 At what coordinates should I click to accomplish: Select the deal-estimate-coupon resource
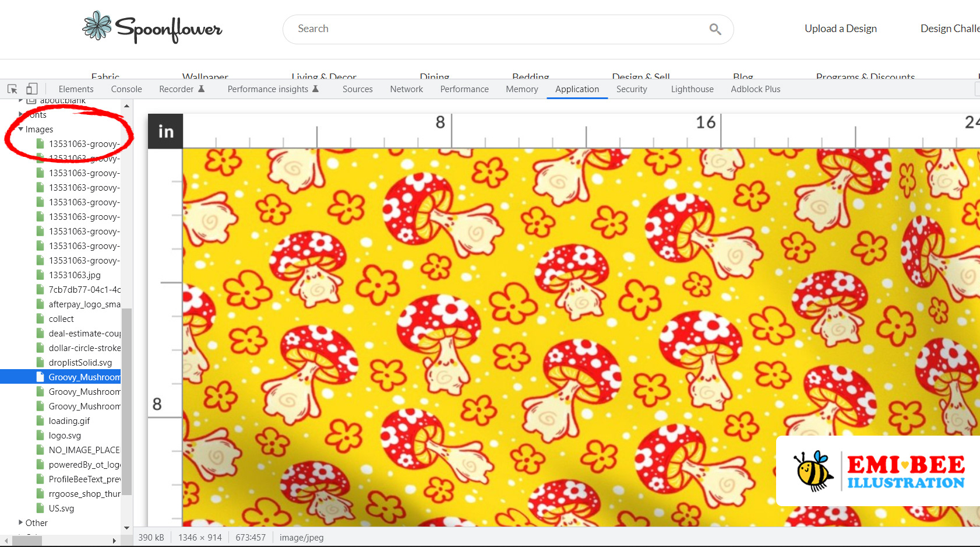pos(84,333)
